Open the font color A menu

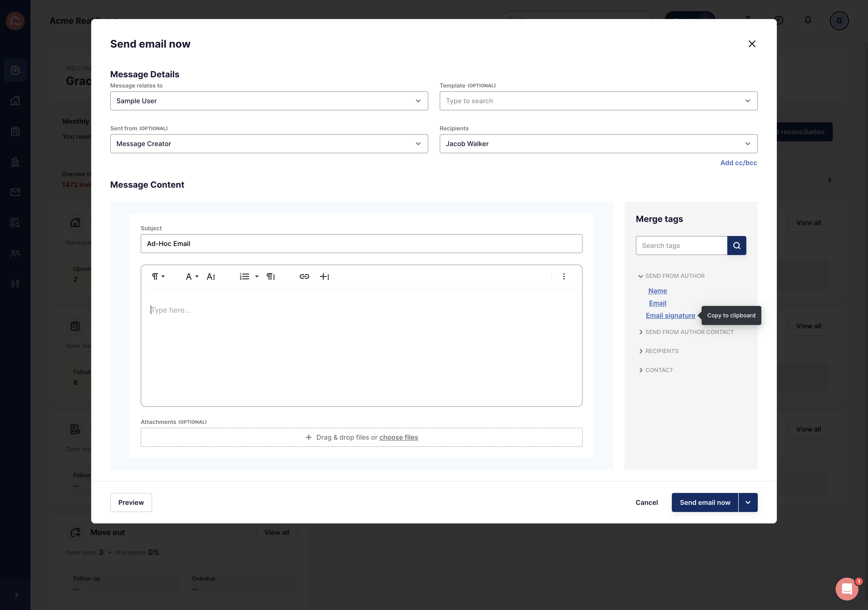coord(192,276)
